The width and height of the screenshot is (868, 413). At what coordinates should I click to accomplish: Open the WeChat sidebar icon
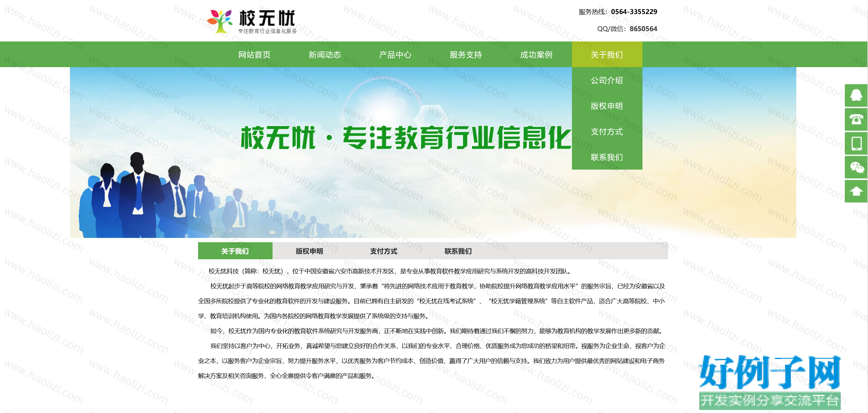click(856, 167)
